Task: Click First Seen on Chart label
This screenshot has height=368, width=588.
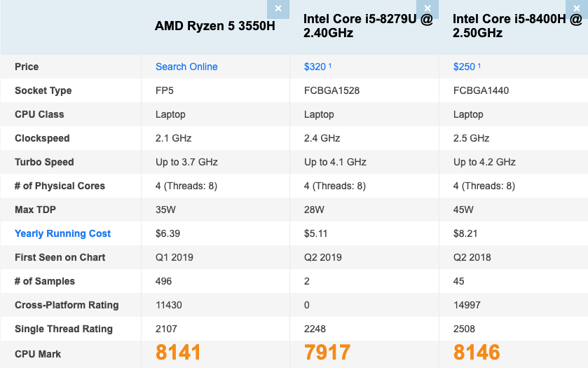Action: [60, 257]
